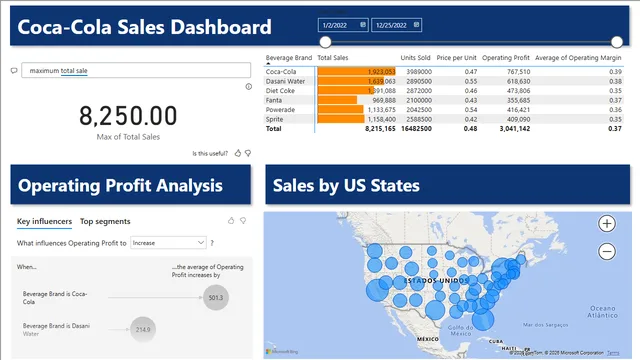Dislike the Key influencers visual
The height and width of the screenshot is (360, 640).
[243, 221]
